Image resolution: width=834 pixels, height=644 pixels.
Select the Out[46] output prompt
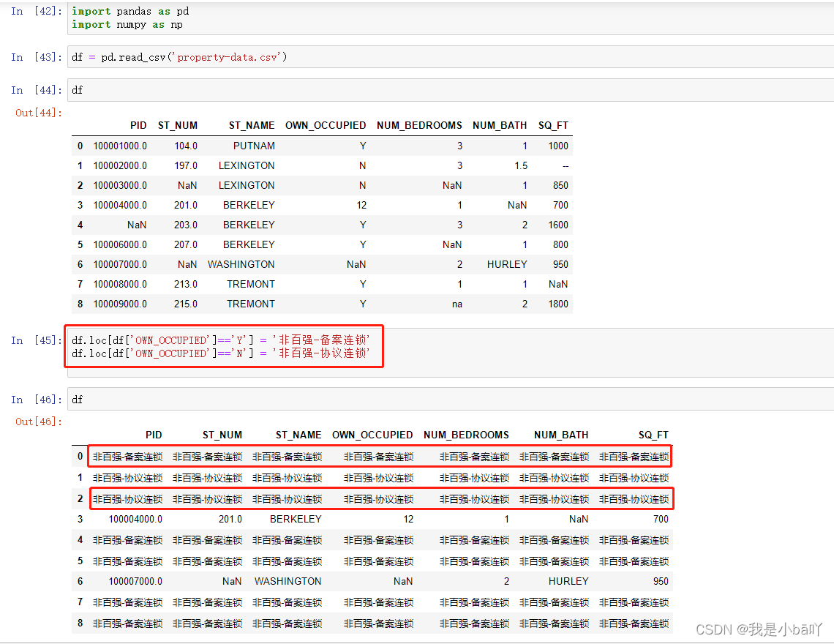[38, 422]
